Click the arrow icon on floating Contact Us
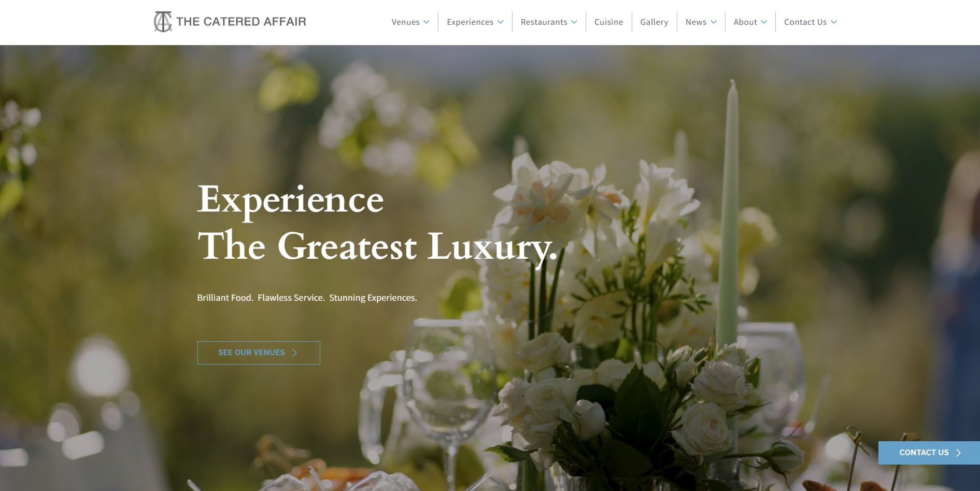980x491 pixels. [x=958, y=453]
